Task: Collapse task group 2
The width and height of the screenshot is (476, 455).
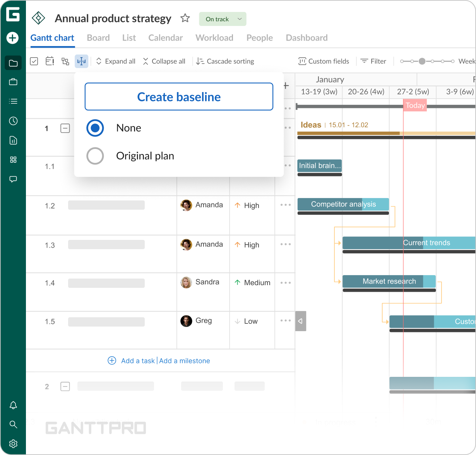Action: click(x=65, y=386)
